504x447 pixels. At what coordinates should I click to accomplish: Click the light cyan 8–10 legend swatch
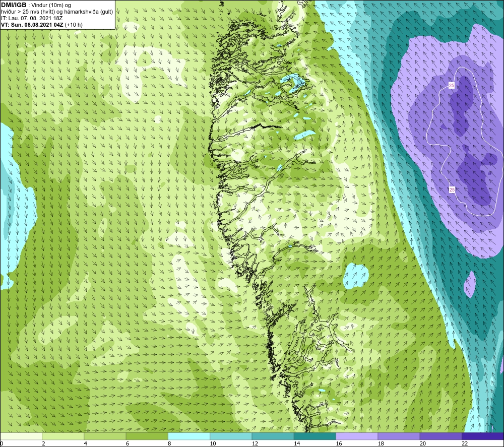(189, 436)
